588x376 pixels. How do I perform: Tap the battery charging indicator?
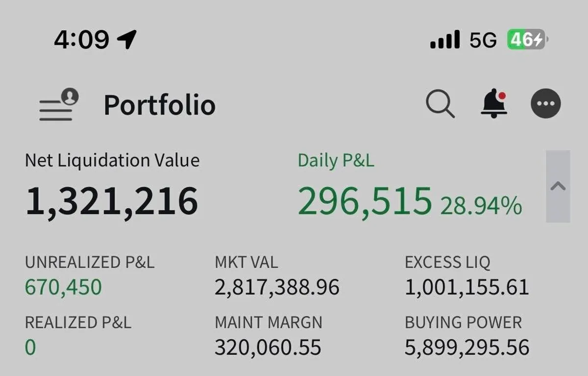(x=527, y=39)
